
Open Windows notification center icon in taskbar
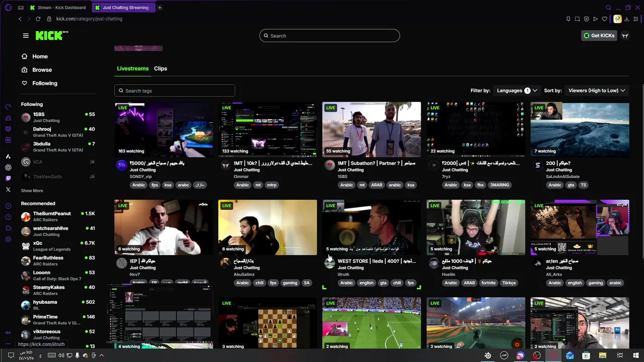coord(11,355)
